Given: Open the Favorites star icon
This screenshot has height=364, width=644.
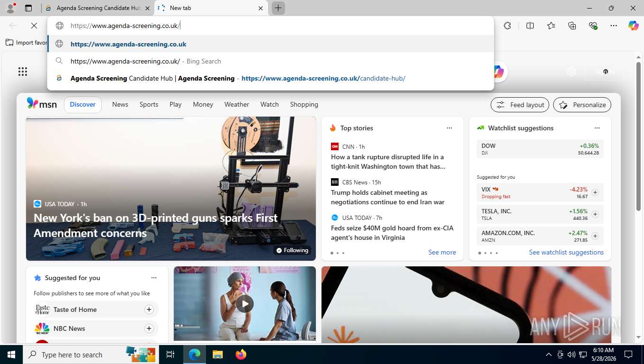Looking at the screenshot, I should point(551,26).
